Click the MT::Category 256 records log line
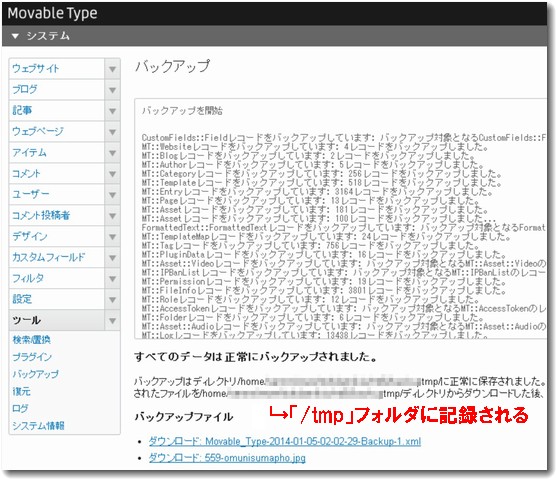 point(322,174)
